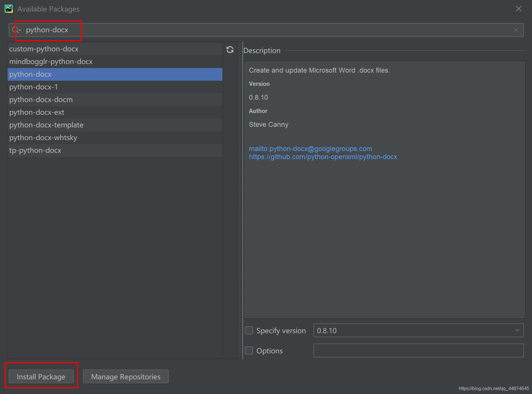Click the version 0.8.10 description text

coord(259,97)
